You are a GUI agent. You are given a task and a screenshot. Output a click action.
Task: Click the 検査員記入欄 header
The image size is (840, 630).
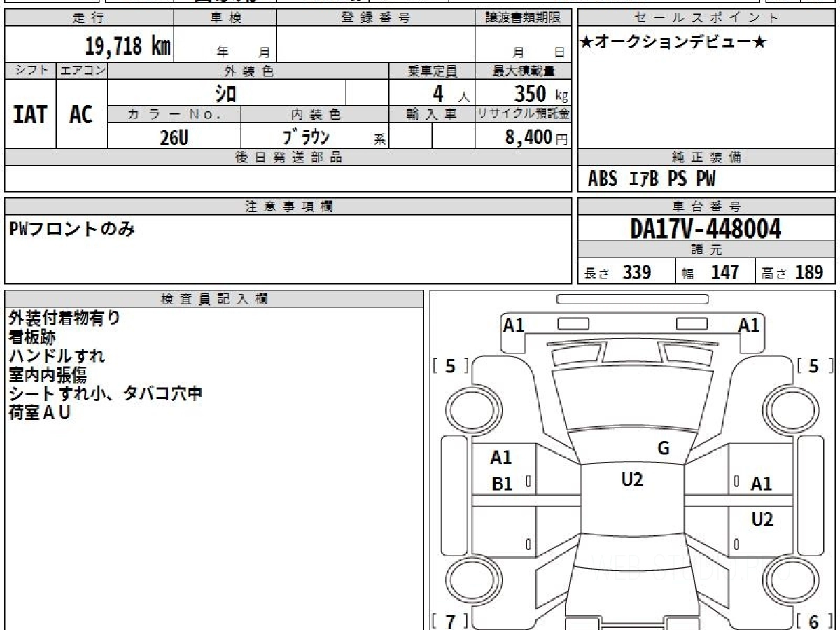214,298
